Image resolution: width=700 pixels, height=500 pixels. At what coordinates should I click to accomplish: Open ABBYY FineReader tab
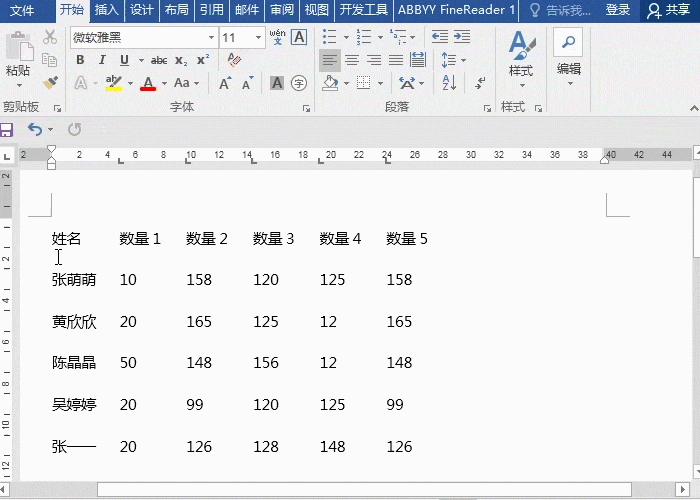[x=456, y=10]
